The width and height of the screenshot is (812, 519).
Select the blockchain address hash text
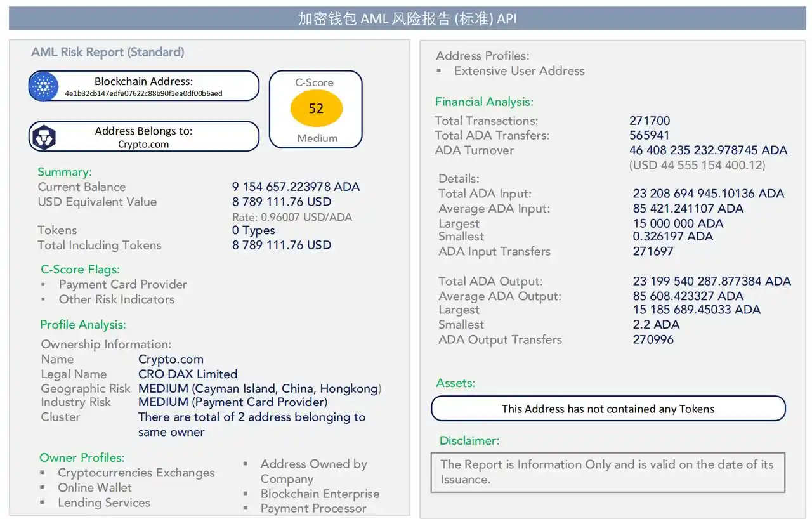pos(143,93)
